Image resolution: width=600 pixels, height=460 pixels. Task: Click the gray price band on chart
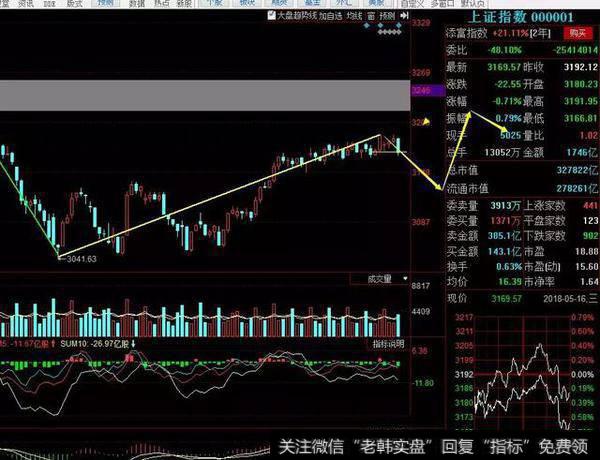pyautogui.click(x=200, y=96)
